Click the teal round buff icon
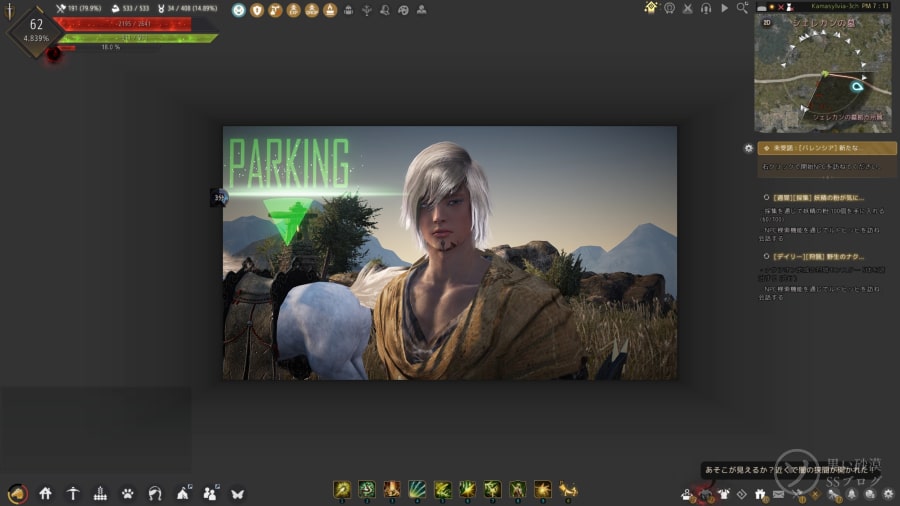This screenshot has height=506, width=900. 239,10
